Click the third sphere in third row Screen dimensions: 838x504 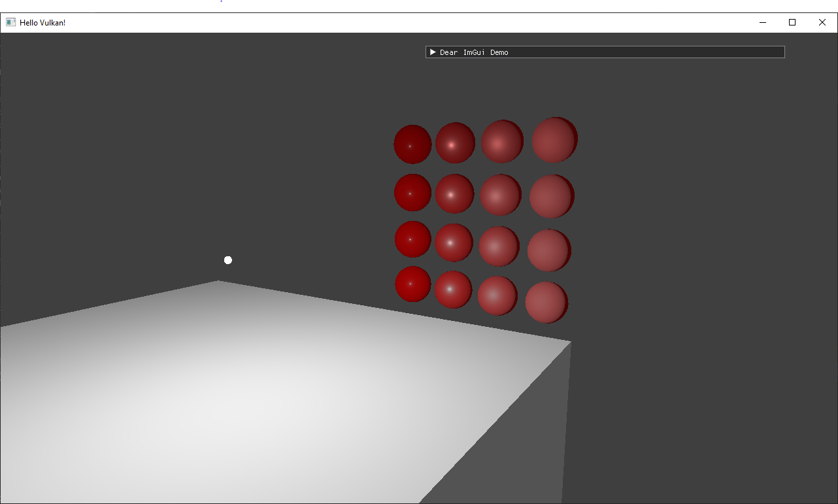coord(499,246)
